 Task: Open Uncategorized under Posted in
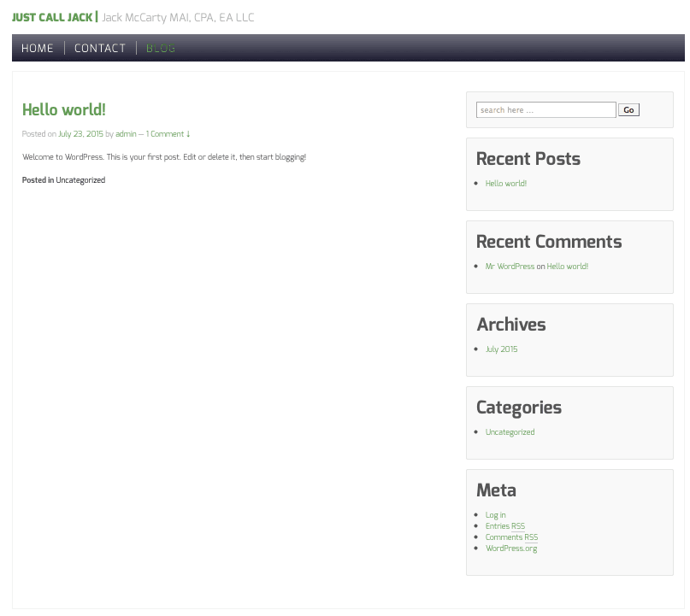click(x=80, y=180)
